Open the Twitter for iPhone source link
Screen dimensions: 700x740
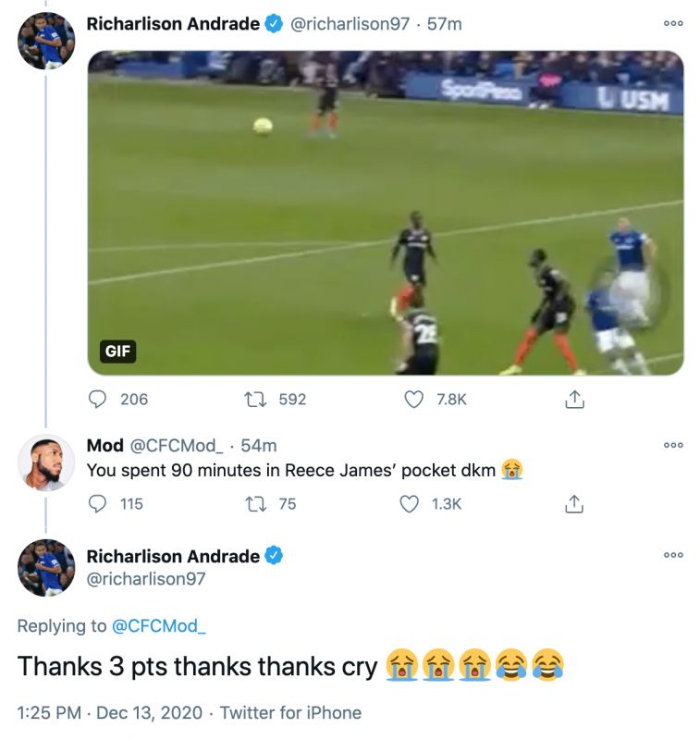tap(290, 713)
